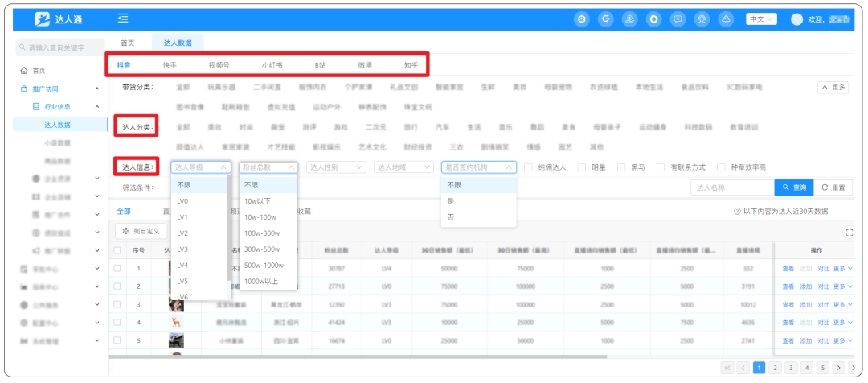Tick the checkbox for row 1
Viewport: 868px width, 383px height.
117,268
